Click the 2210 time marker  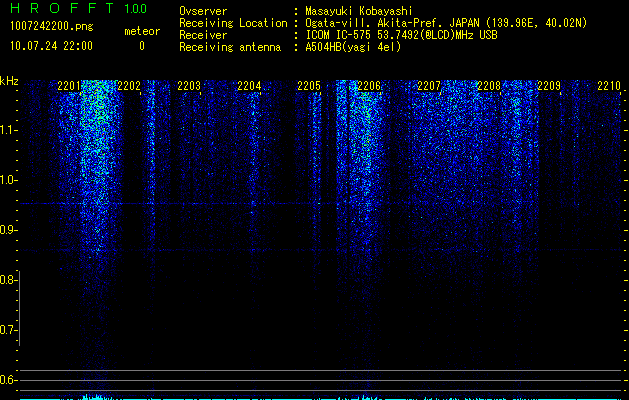pos(609,86)
